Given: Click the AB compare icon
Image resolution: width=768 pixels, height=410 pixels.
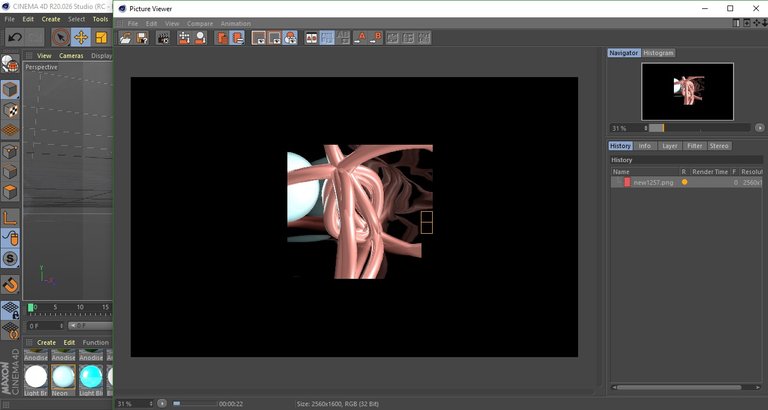Looking at the screenshot, I should tap(312, 38).
